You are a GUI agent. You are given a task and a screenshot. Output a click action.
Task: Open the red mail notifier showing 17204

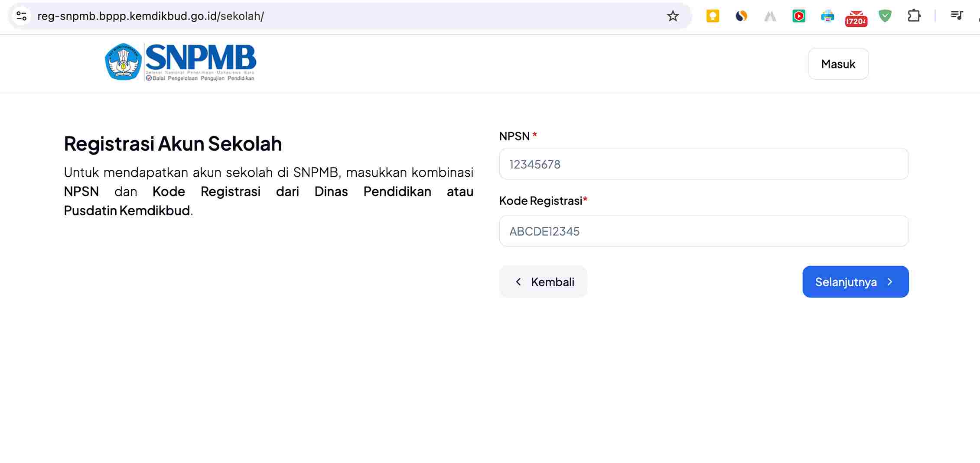click(856, 16)
